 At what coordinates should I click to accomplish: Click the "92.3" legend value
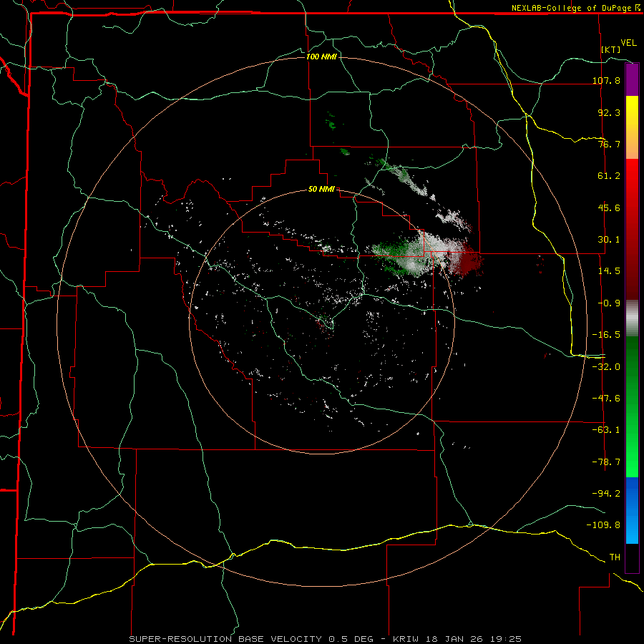click(609, 112)
